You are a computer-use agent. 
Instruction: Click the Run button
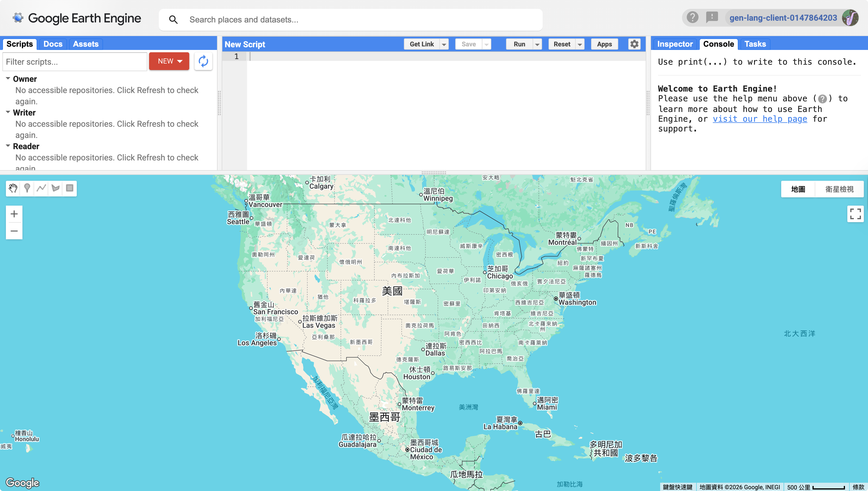tap(519, 44)
